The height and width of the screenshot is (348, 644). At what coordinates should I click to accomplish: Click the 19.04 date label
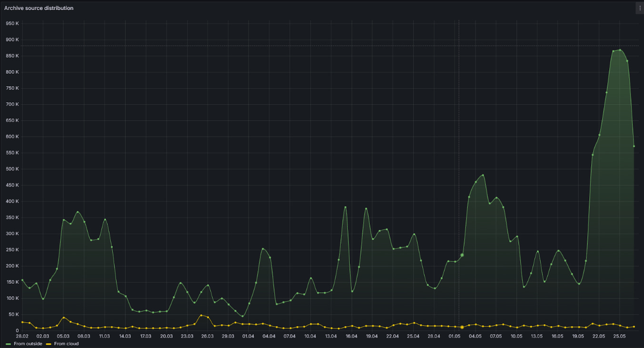point(372,336)
